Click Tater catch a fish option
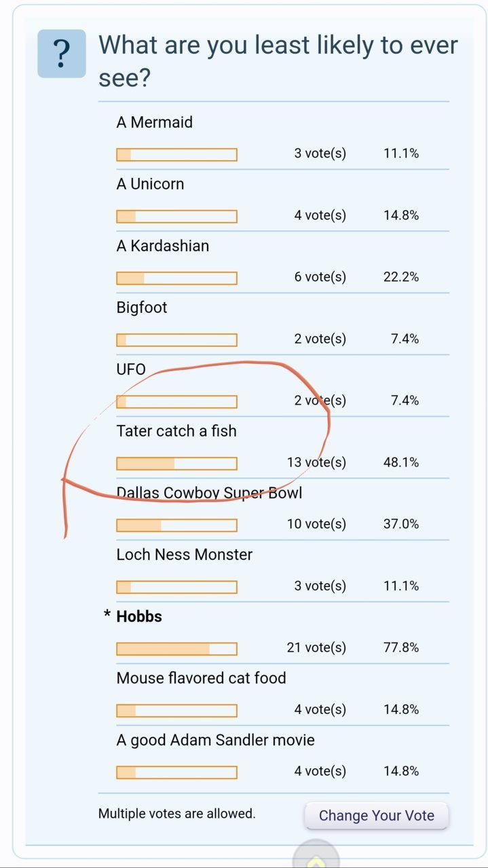The width and height of the screenshot is (488, 868). pyautogui.click(x=176, y=431)
